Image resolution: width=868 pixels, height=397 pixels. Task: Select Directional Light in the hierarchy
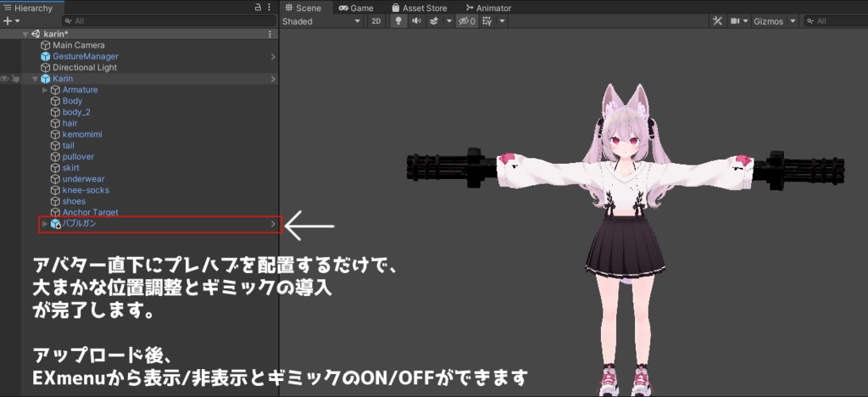coord(85,68)
